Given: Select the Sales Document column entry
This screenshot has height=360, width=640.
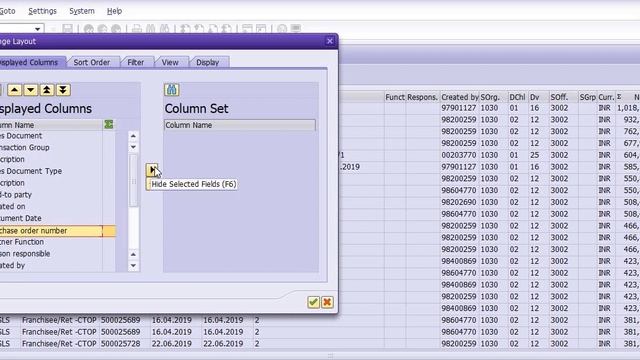Looking at the screenshot, I should (x=51, y=136).
